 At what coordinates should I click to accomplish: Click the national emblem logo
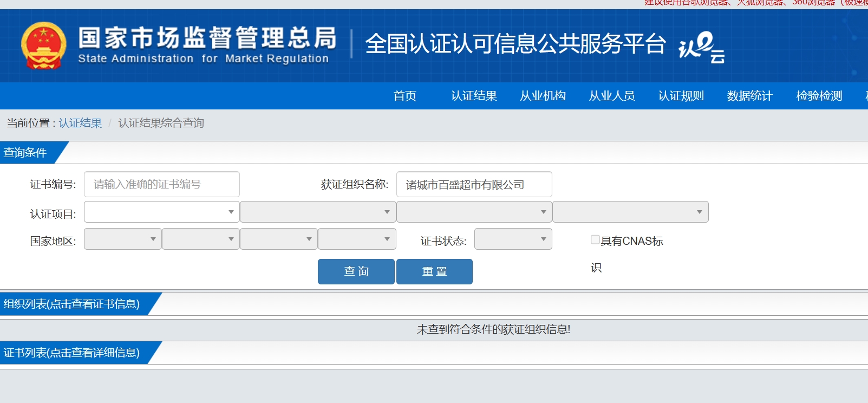tap(43, 45)
